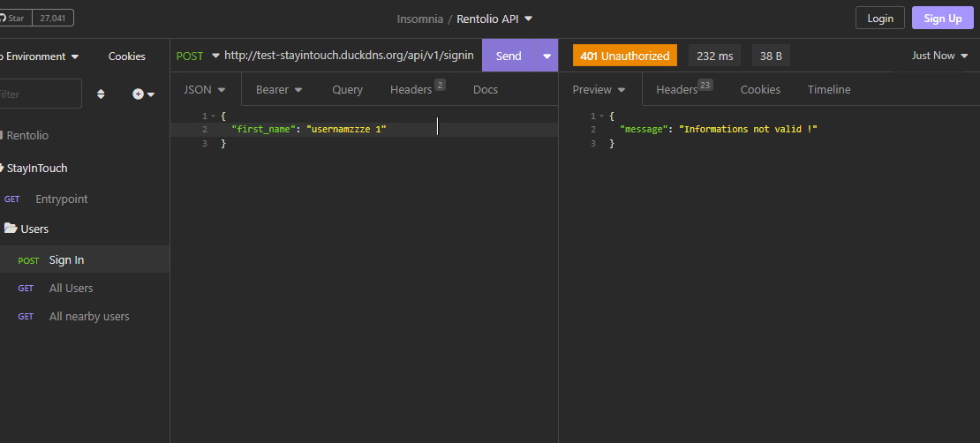Switch to the request Headers tab
The width and height of the screenshot is (980, 443).
tap(417, 89)
